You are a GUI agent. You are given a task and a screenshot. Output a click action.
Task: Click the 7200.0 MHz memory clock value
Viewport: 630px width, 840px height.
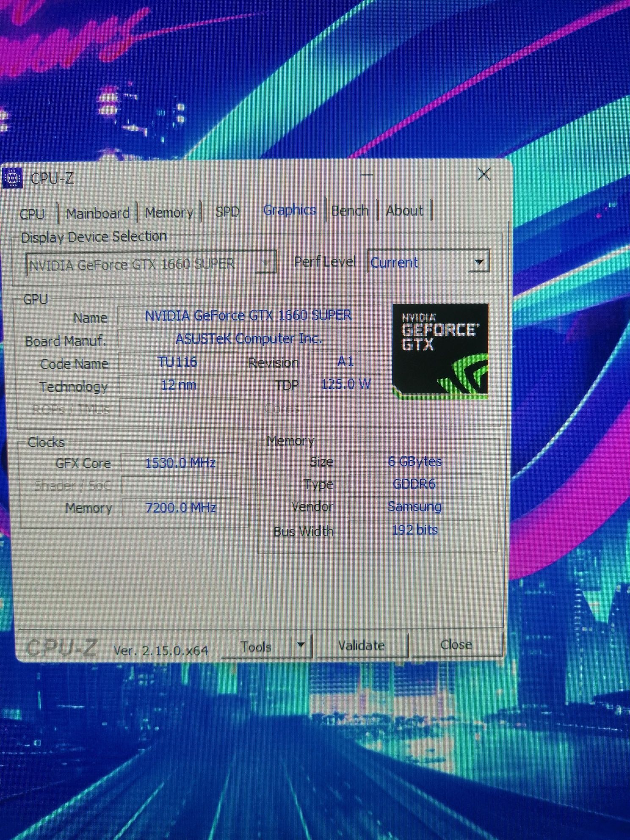[180, 507]
